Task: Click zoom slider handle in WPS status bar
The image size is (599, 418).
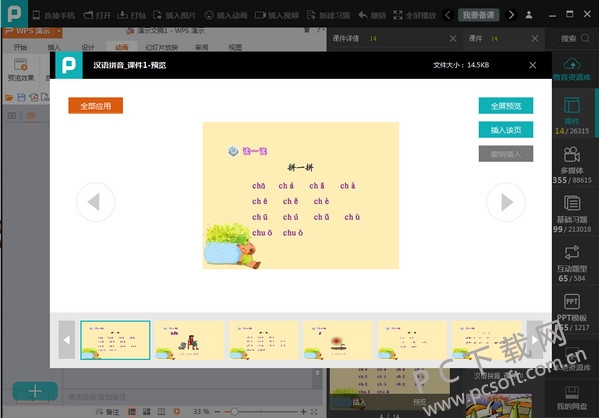Action: (235, 412)
